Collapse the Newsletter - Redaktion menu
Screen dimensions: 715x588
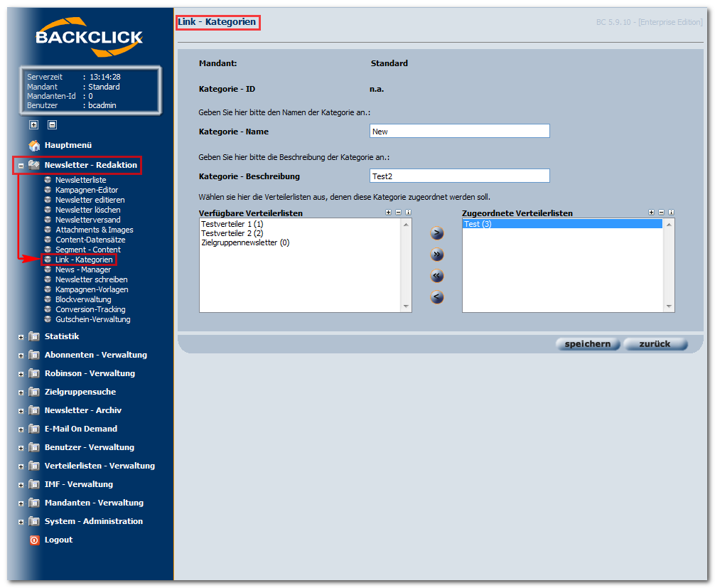pyautogui.click(x=21, y=166)
